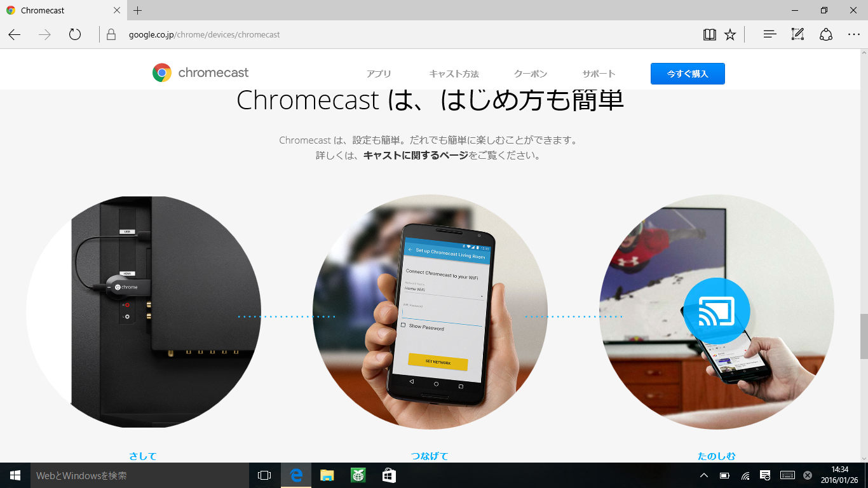Click the Edge taskbar icon
The width and height of the screenshot is (868, 488).
tap(295, 475)
